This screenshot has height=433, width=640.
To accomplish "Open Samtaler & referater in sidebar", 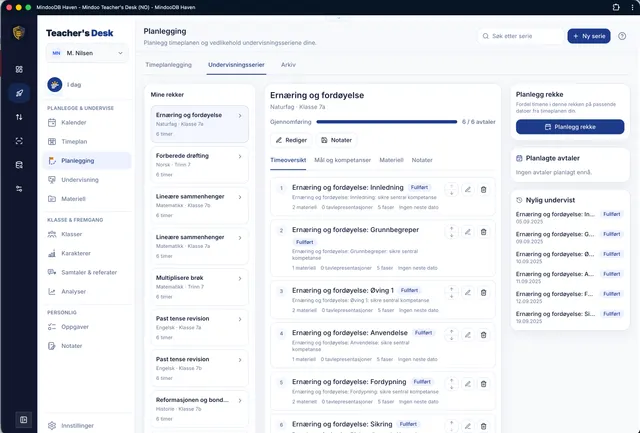I will coord(88,272).
